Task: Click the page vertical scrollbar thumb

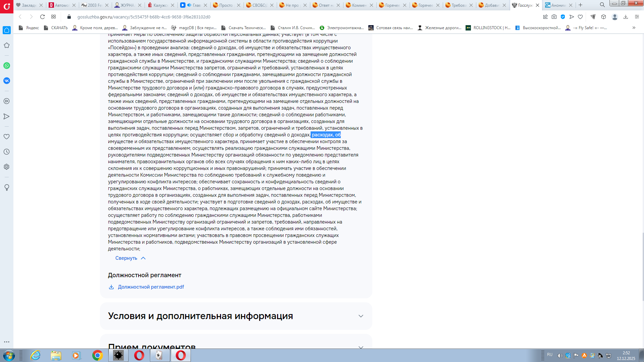Action: 643,267
